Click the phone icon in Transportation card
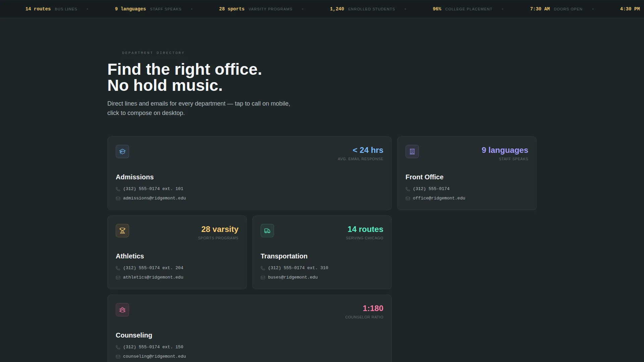Image resolution: width=644 pixels, height=362 pixels. point(263,268)
